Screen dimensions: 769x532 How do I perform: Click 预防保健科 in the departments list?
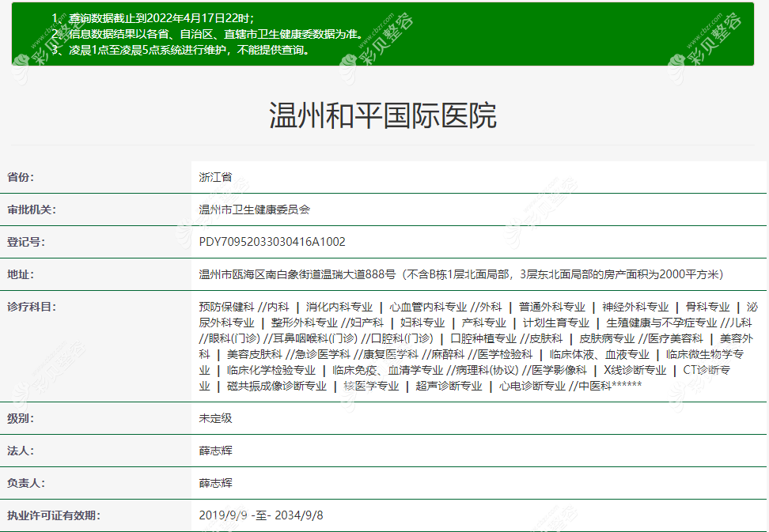[x=226, y=308]
